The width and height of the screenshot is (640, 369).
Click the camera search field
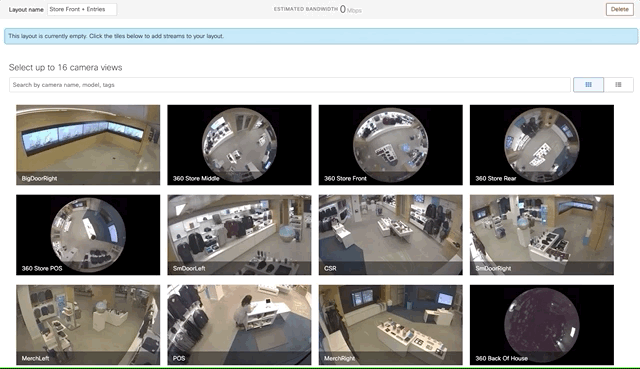tap(290, 85)
